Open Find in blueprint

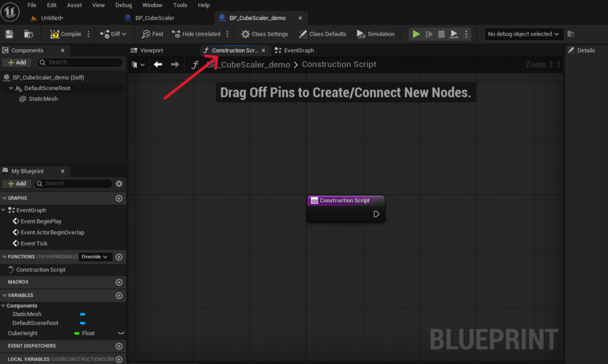pos(153,34)
